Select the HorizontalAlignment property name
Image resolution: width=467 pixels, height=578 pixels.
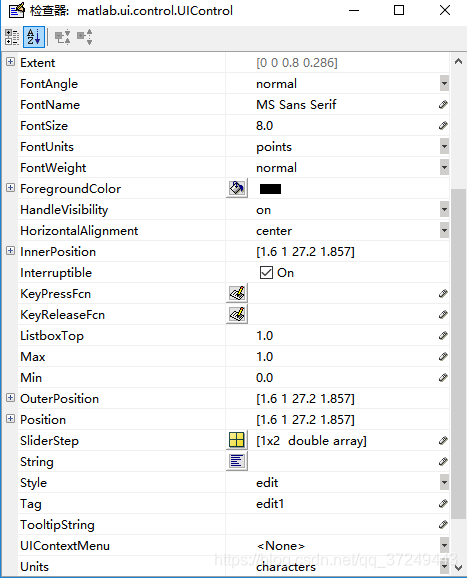click(79, 231)
